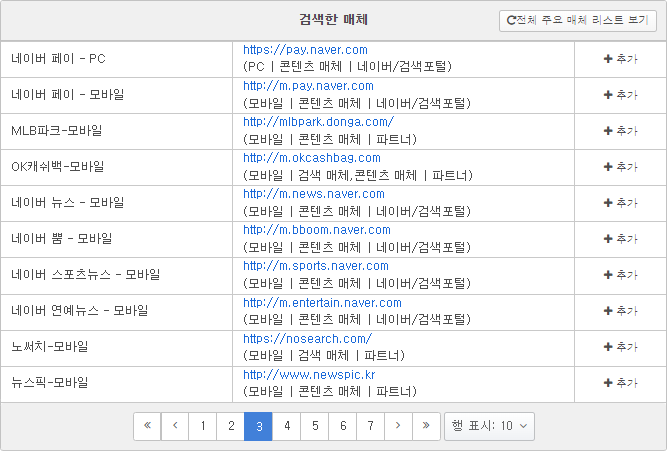Add 네이버 페이 - 모바일 via 추가
The height and width of the screenshot is (451, 667).
coord(621,94)
